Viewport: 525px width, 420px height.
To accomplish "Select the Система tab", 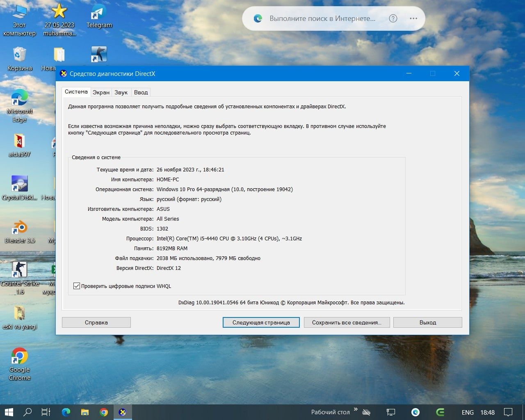I will (76, 92).
